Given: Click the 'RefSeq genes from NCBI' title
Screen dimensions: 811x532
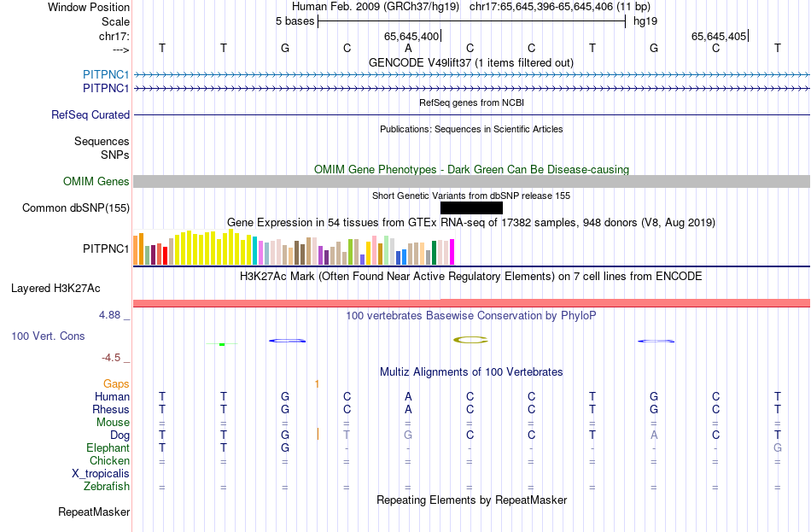Looking at the screenshot, I should (x=472, y=102).
